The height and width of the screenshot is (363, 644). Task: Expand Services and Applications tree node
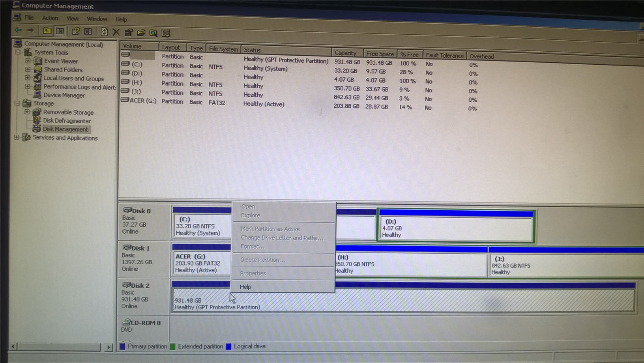coord(16,137)
